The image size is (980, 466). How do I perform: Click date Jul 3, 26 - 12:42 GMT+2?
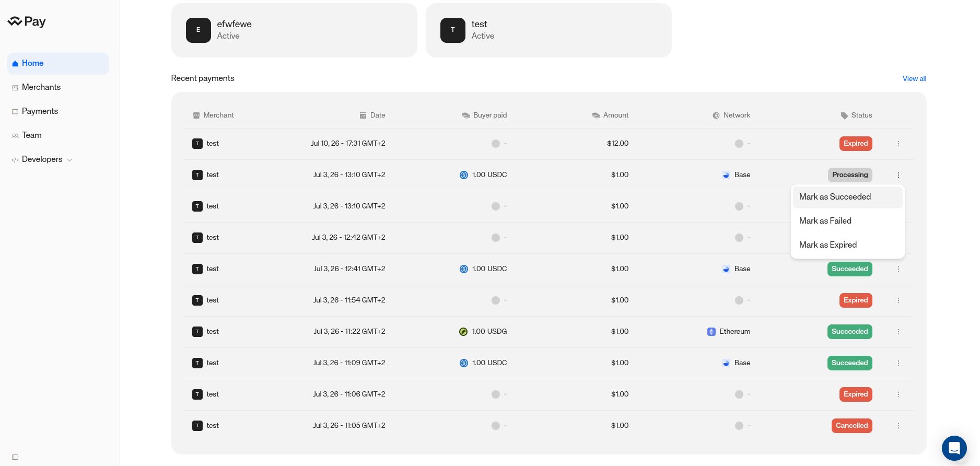coord(348,238)
